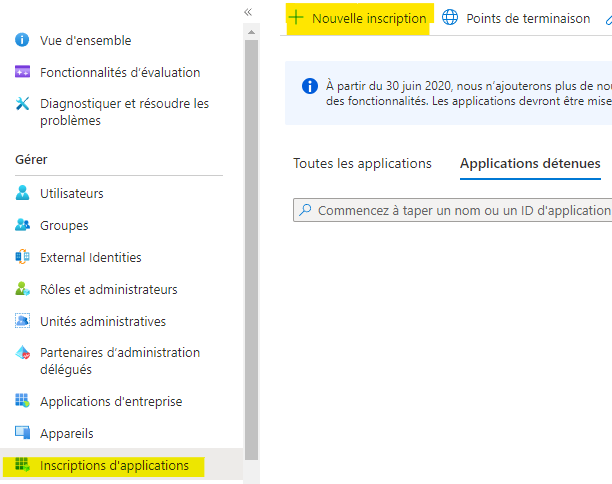This screenshot has width=612, height=484.
Task: Click the Applications d'entreprise grid icon
Action: pyautogui.click(x=22, y=402)
